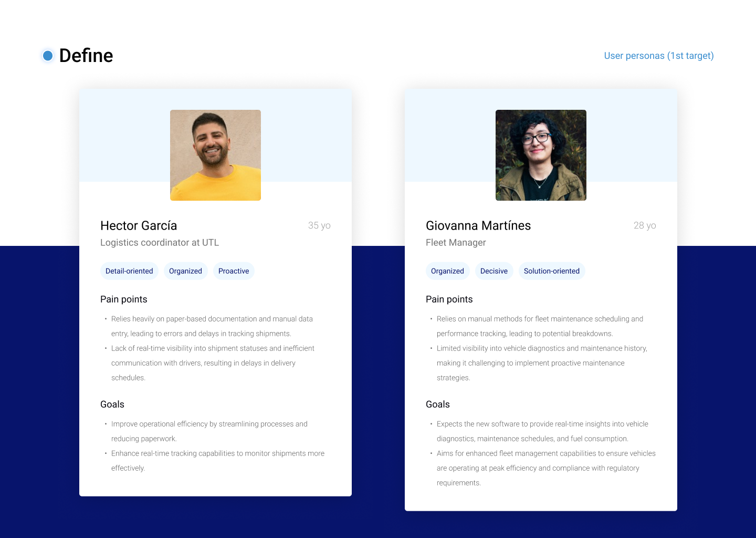Click the Goals heading on Giovanna's card
The width and height of the screenshot is (756, 538).
point(438,405)
